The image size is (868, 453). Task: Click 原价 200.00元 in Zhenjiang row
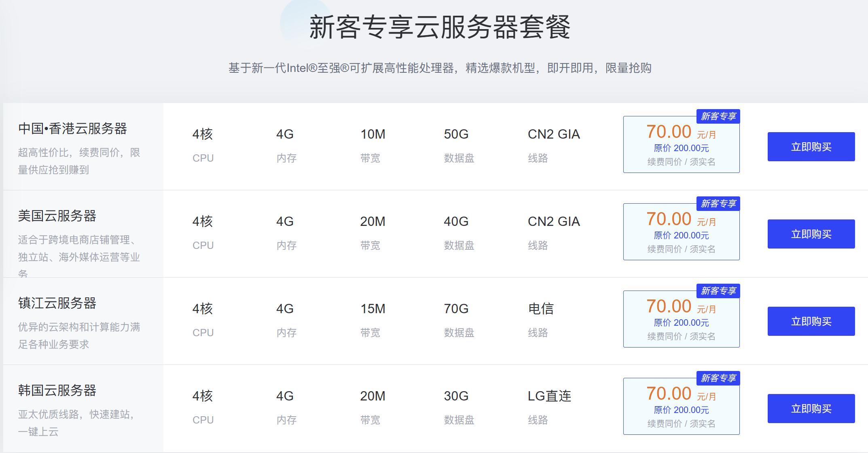[x=682, y=323]
